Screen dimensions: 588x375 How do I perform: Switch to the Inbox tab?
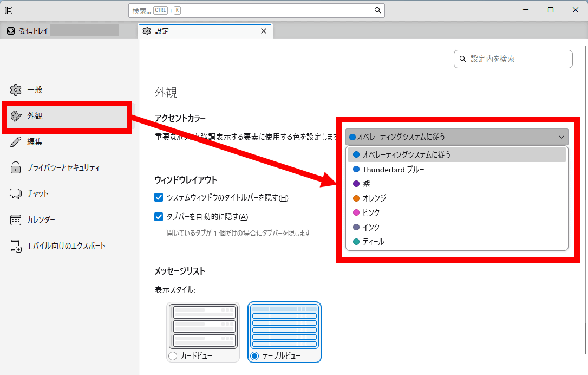point(34,31)
